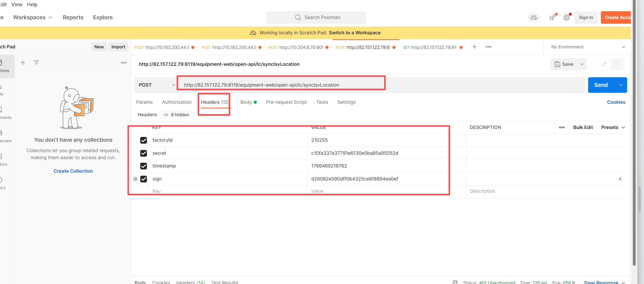This screenshot has height=284, width=644.
Task: Switch to the POST 10.204.8.70 request tab
Action: click(x=299, y=47)
